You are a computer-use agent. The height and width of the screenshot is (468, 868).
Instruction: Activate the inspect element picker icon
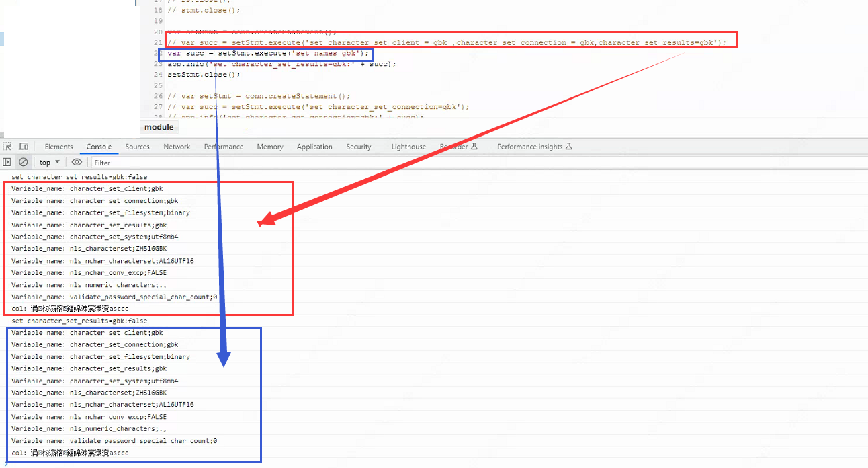click(x=7, y=147)
